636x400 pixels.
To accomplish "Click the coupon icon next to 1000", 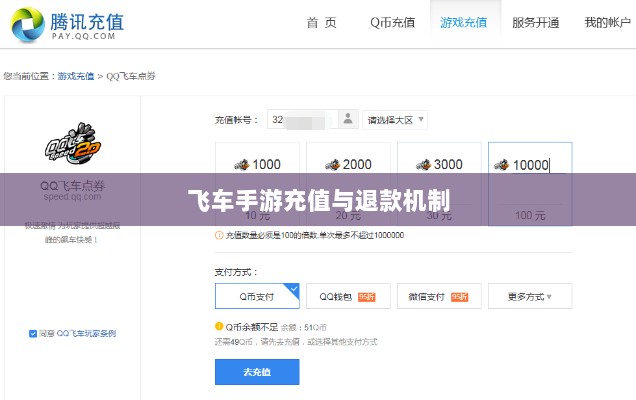I will point(241,165).
